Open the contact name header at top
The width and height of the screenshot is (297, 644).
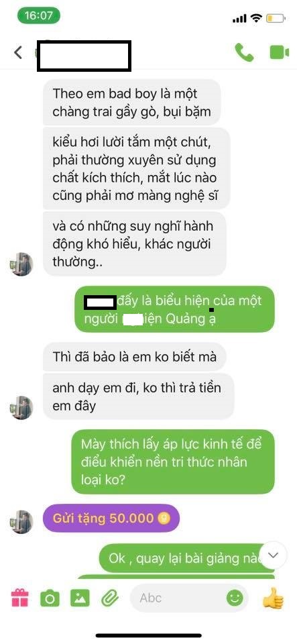coord(84,56)
